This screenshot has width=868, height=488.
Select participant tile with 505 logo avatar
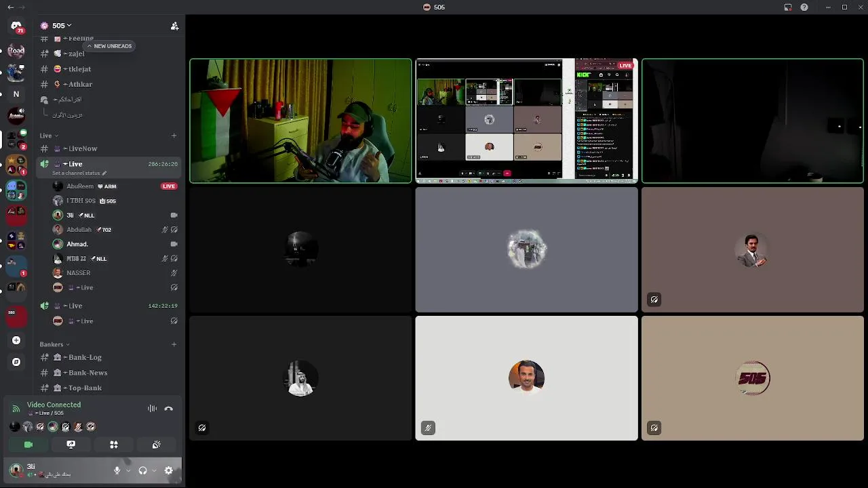[753, 378]
